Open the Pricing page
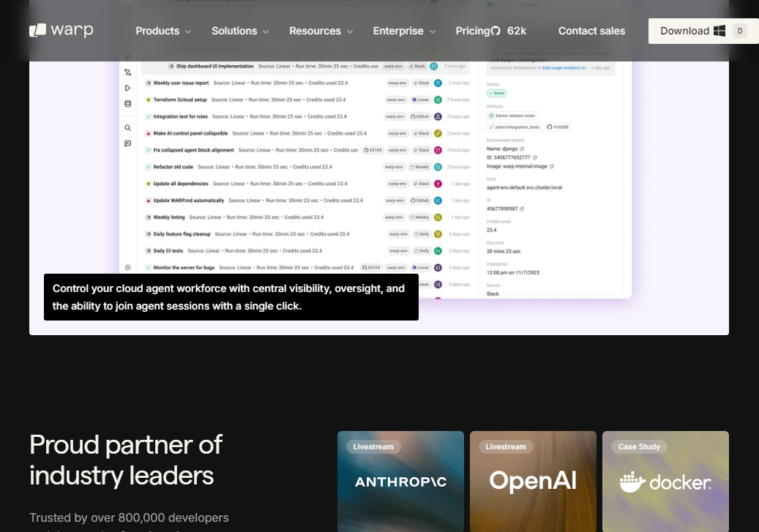 (472, 31)
